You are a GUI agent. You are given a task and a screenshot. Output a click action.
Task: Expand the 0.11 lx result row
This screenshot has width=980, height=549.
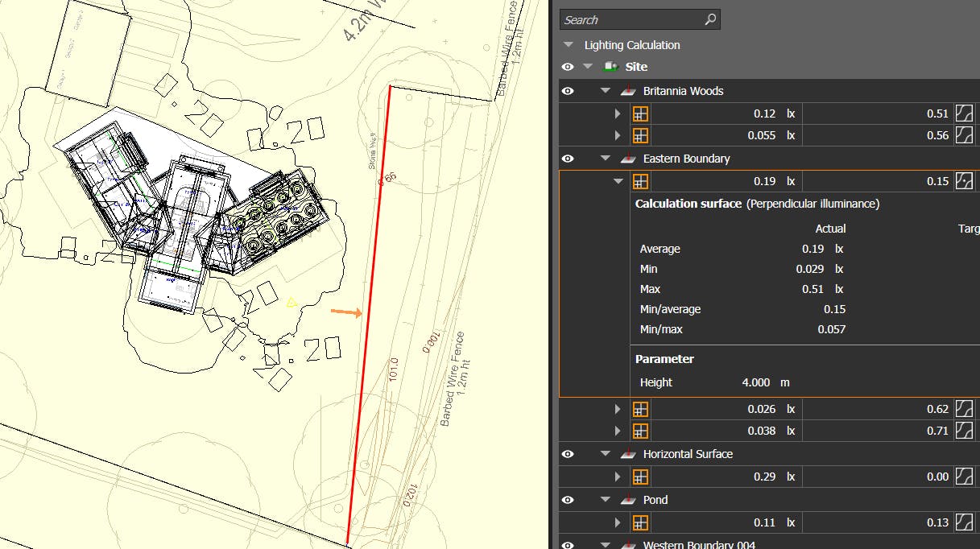(x=618, y=522)
